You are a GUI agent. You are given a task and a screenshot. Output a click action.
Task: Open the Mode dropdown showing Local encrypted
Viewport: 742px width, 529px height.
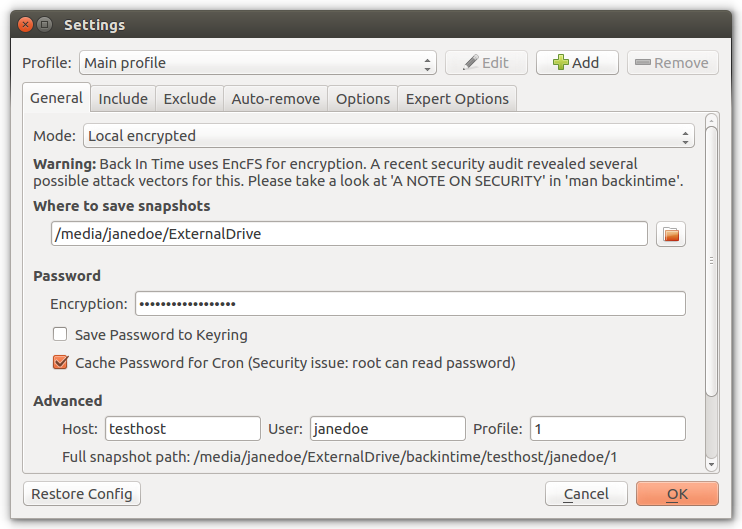(x=389, y=136)
